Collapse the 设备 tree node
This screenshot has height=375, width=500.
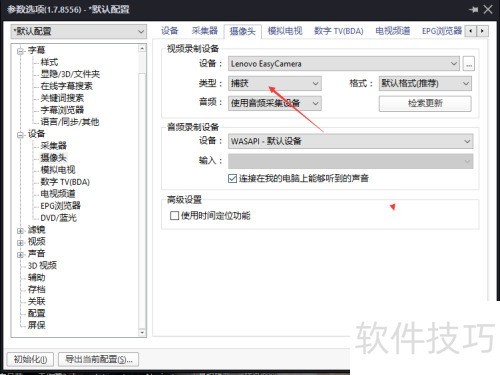point(21,135)
